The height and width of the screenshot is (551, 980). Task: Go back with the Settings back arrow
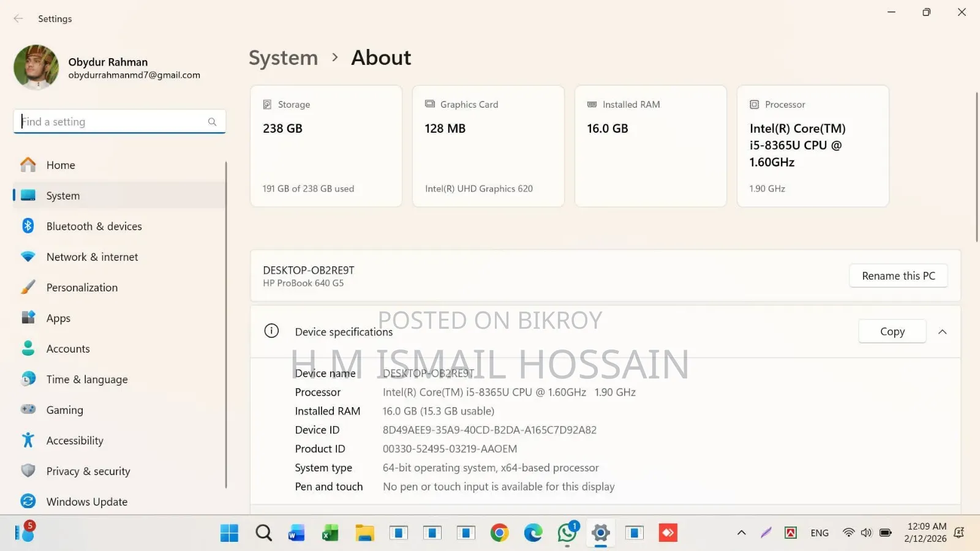point(18,18)
